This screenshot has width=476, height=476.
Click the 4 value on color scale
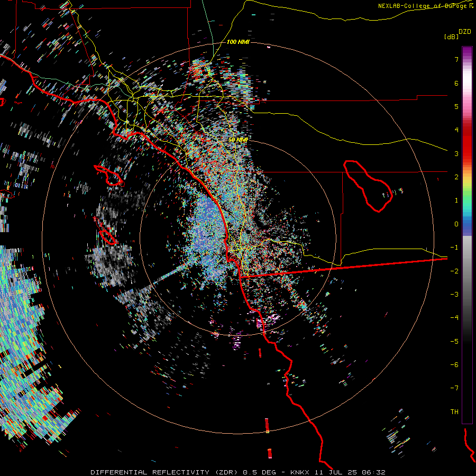(x=456, y=130)
